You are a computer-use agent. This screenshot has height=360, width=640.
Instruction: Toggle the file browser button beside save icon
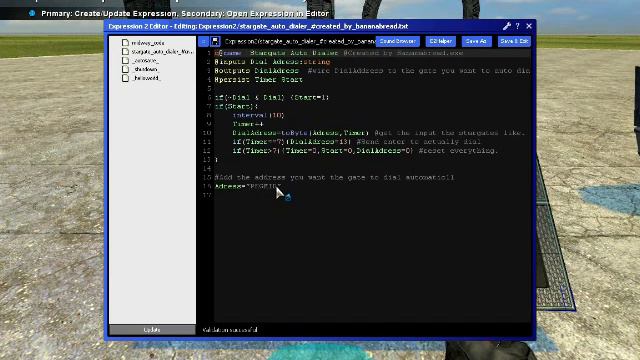203,41
